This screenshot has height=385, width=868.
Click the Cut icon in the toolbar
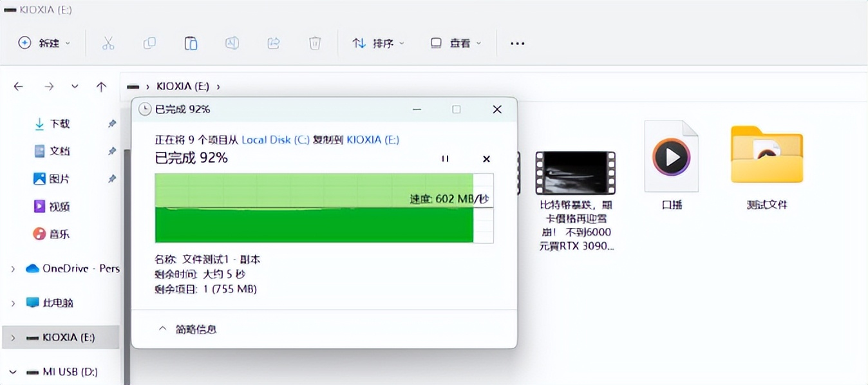(x=108, y=42)
